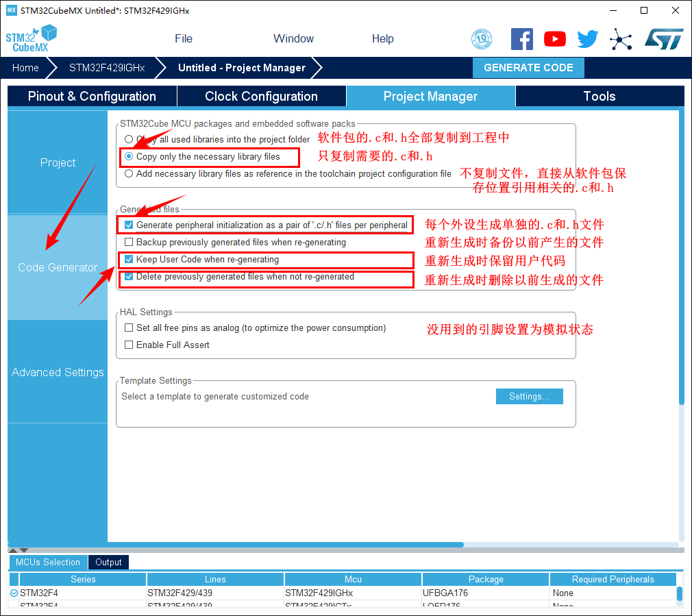Screen dimensions: 692x616
Task: Select Copy only the necessary library files
Action: pyautogui.click(x=129, y=157)
